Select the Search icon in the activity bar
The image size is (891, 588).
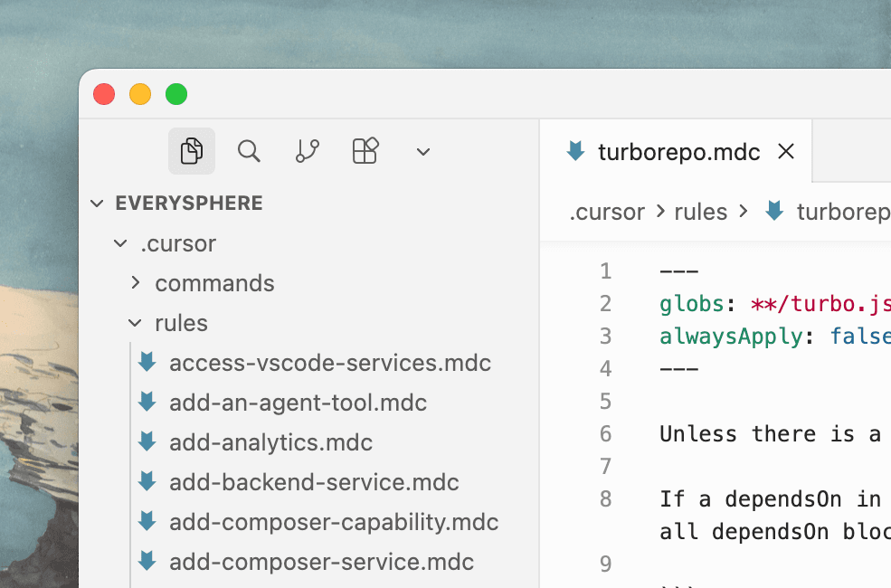tap(249, 151)
